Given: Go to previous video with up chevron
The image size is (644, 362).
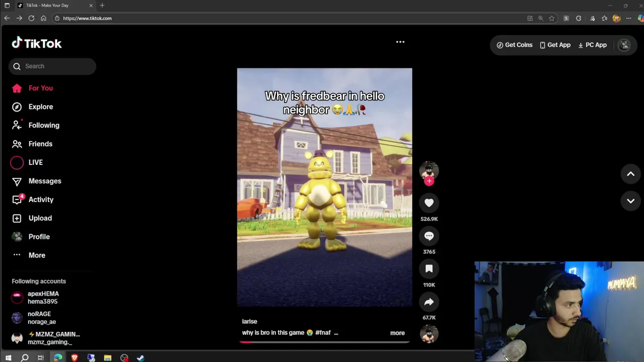Looking at the screenshot, I should (x=630, y=174).
